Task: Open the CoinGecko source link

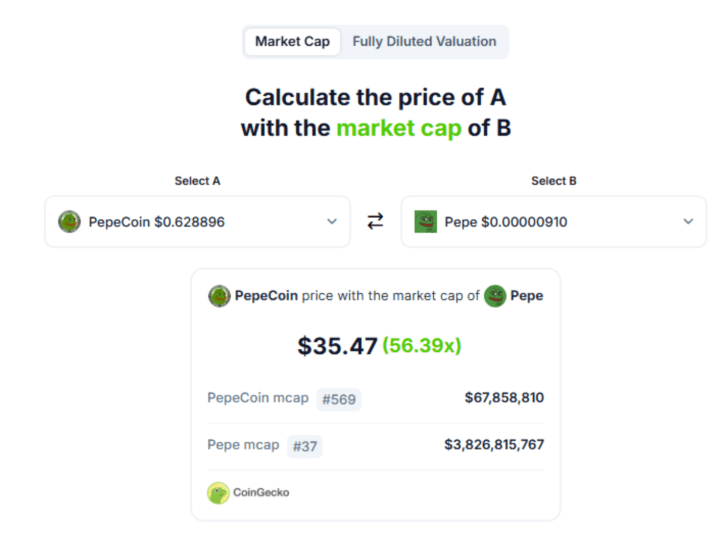Action: [x=248, y=493]
